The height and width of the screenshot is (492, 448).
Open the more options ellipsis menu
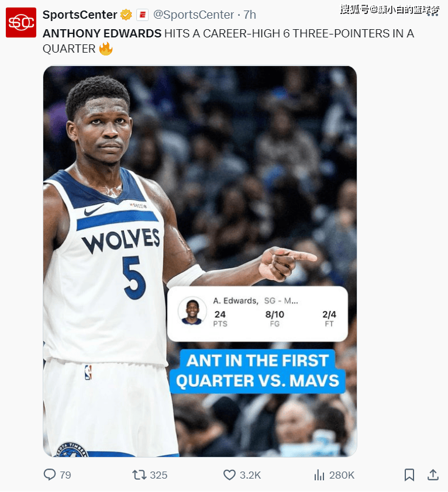coord(433,15)
